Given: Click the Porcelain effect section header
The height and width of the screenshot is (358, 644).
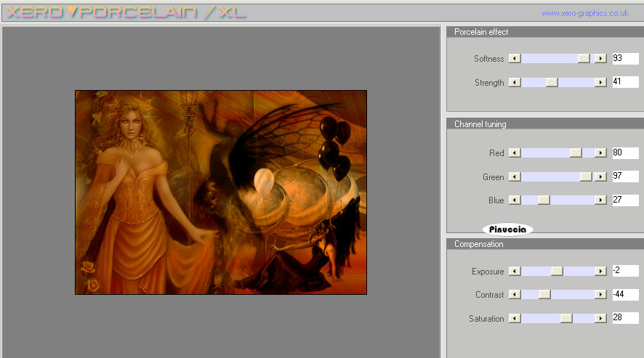Looking at the screenshot, I should point(545,32).
